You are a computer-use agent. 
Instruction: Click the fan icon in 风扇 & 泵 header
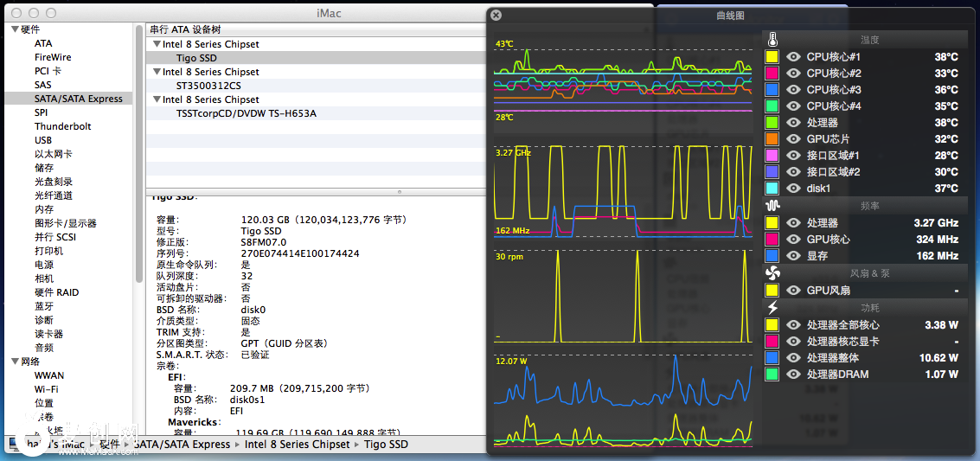point(772,273)
